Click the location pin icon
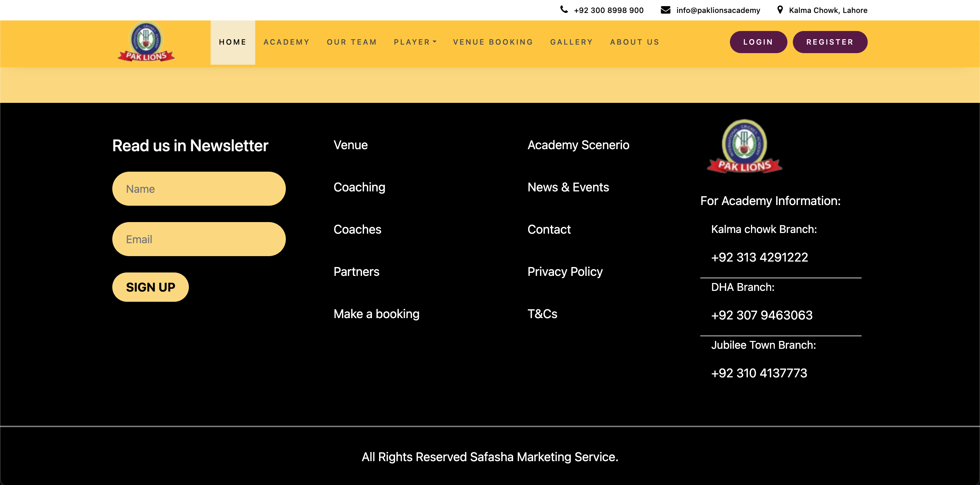The width and height of the screenshot is (980, 485). pos(780,10)
